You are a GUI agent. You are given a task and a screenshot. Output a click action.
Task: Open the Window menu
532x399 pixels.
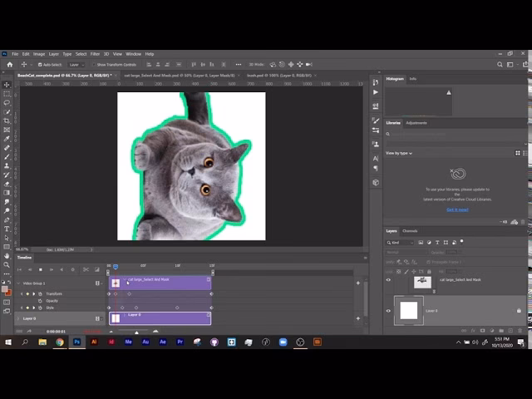133,54
